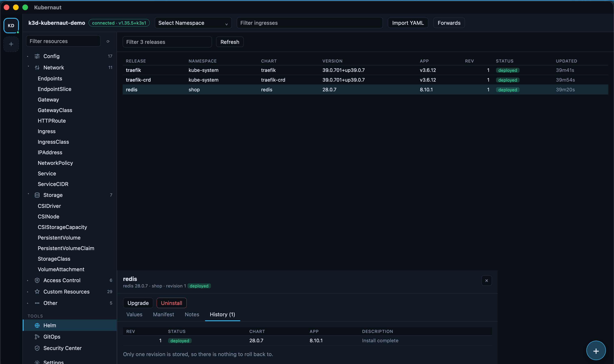Collapse the Storage category
614x364 pixels.
point(28,194)
